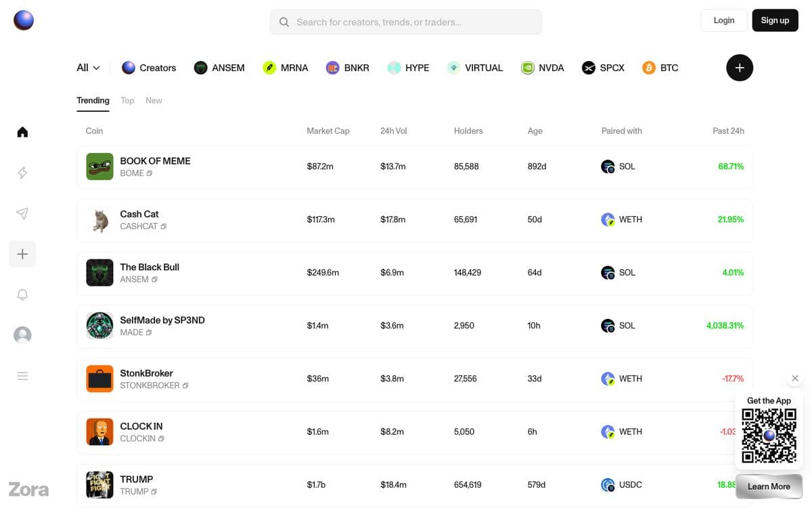Expand the All filter dropdown
Screen dimensions: 812x508
click(88, 68)
